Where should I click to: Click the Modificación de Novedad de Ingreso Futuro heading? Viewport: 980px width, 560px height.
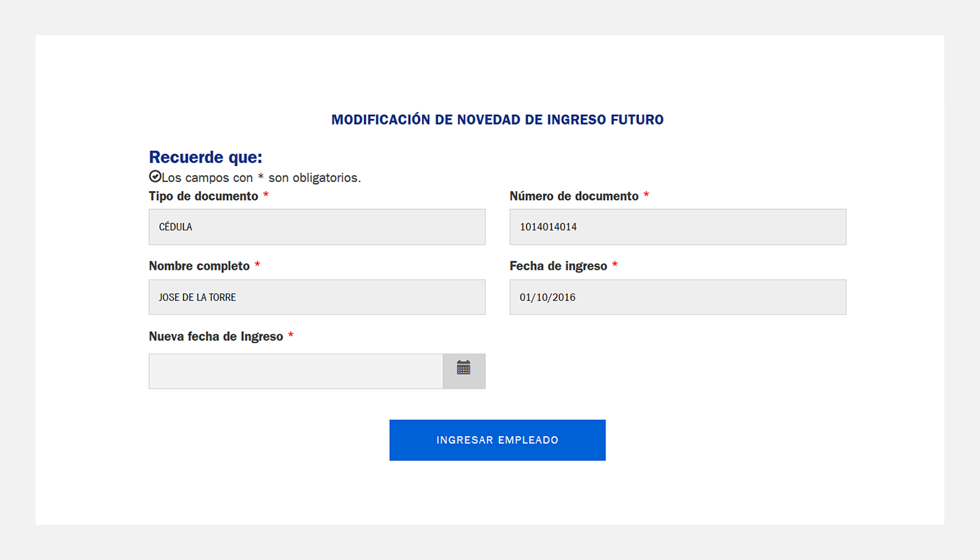click(x=498, y=120)
